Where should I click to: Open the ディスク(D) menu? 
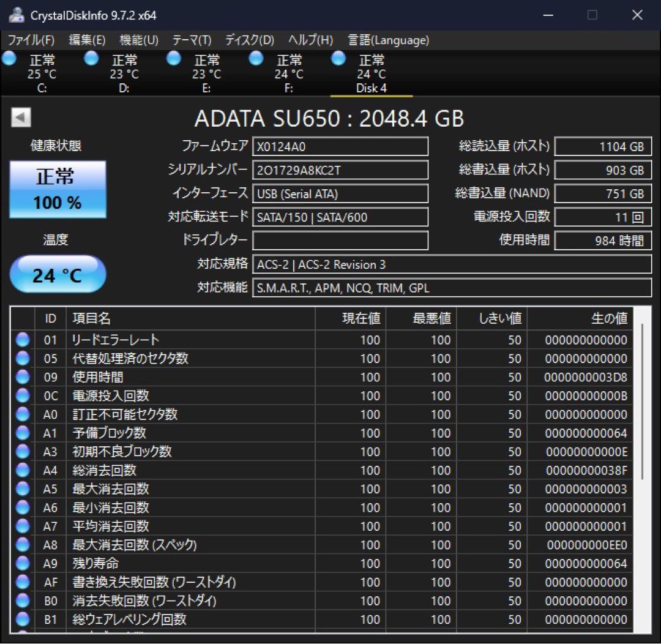click(250, 40)
